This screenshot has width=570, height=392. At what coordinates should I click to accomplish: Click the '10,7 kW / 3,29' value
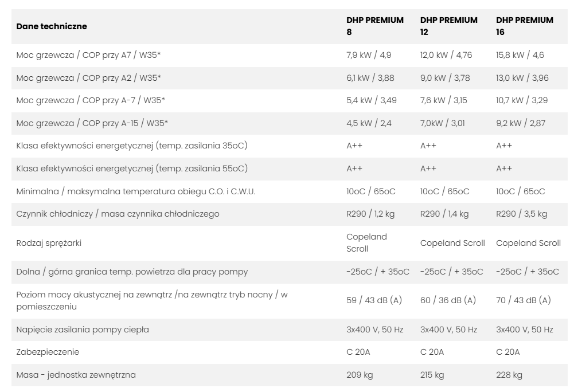tap(522, 101)
